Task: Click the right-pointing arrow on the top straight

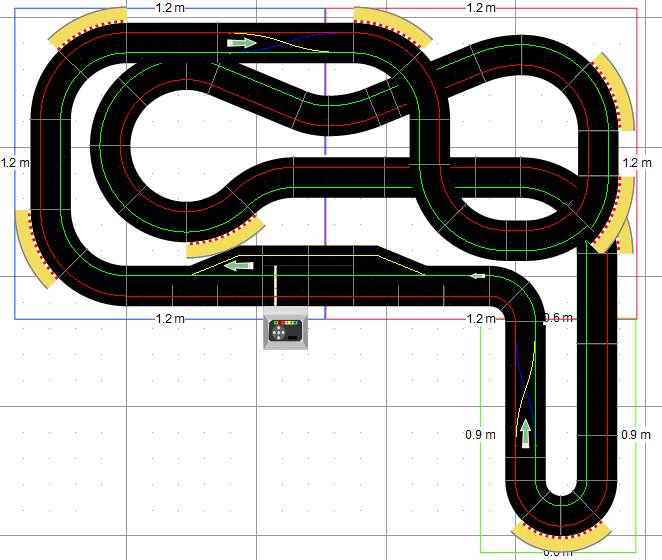Action: point(242,43)
